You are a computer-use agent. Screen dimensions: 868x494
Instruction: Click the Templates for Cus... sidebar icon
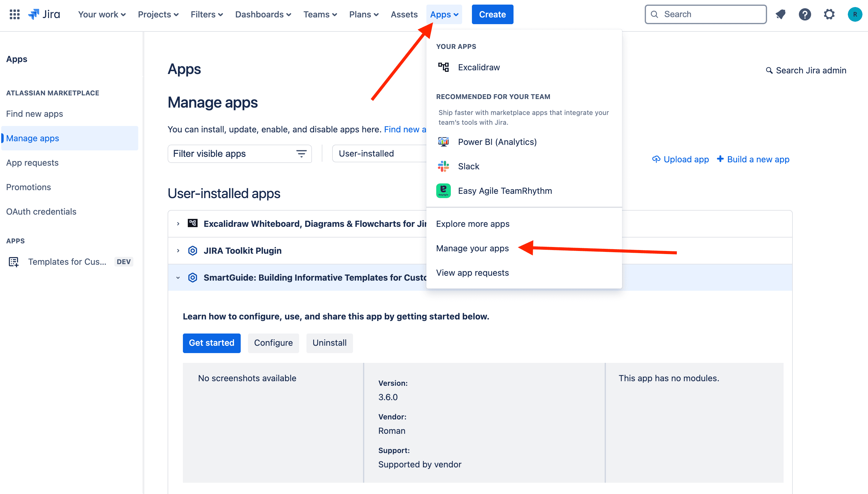pos(13,262)
